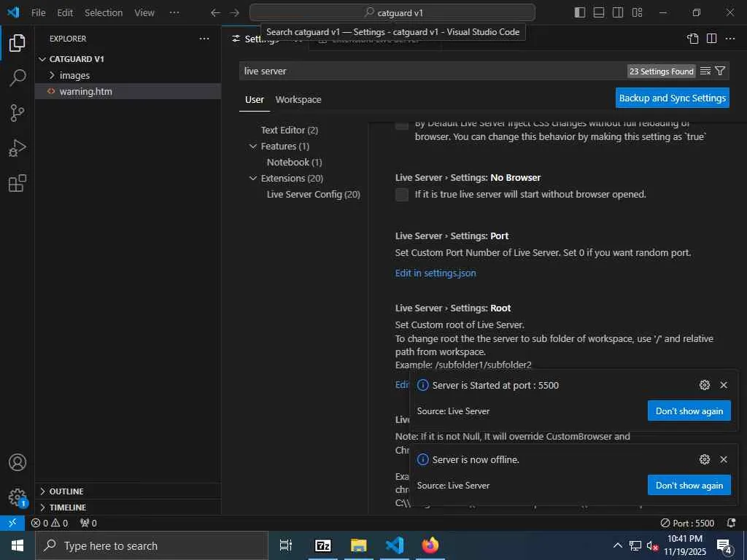The height and width of the screenshot is (560, 747).
Task: Click the Explorer more actions ellipsis
Action: pos(204,39)
